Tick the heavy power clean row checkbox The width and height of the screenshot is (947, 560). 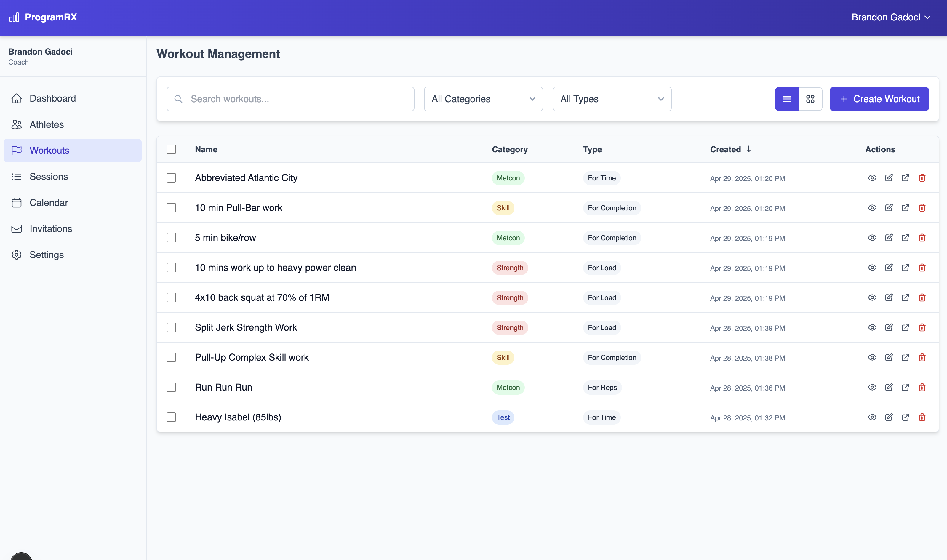(x=171, y=268)
